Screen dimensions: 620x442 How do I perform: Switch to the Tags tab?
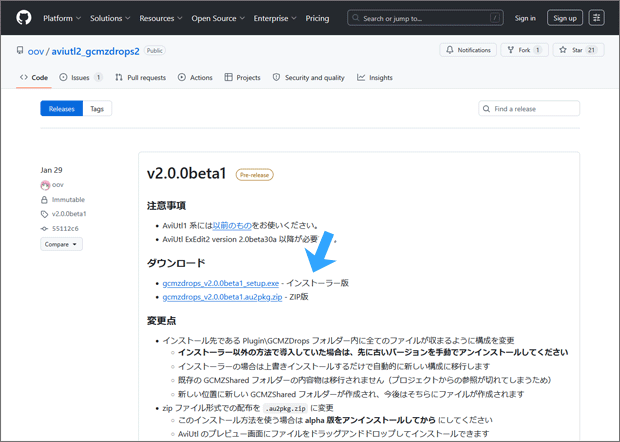(x=96, y=109)
